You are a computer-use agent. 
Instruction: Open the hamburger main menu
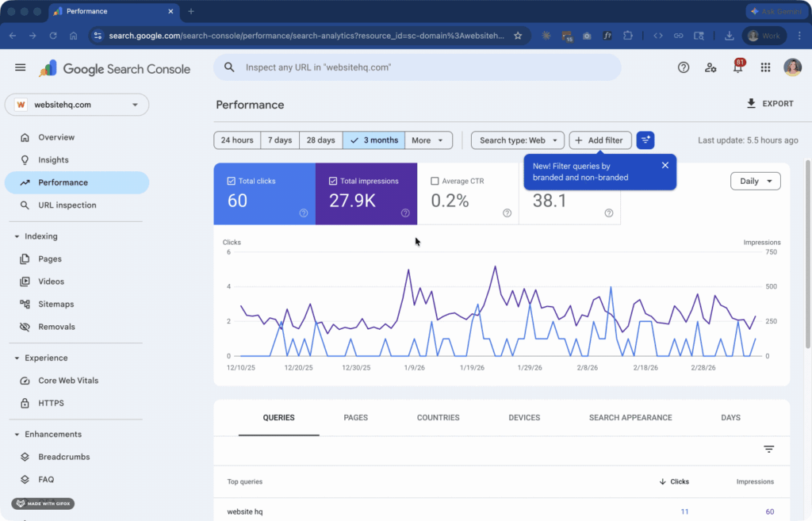pos(21,68)
